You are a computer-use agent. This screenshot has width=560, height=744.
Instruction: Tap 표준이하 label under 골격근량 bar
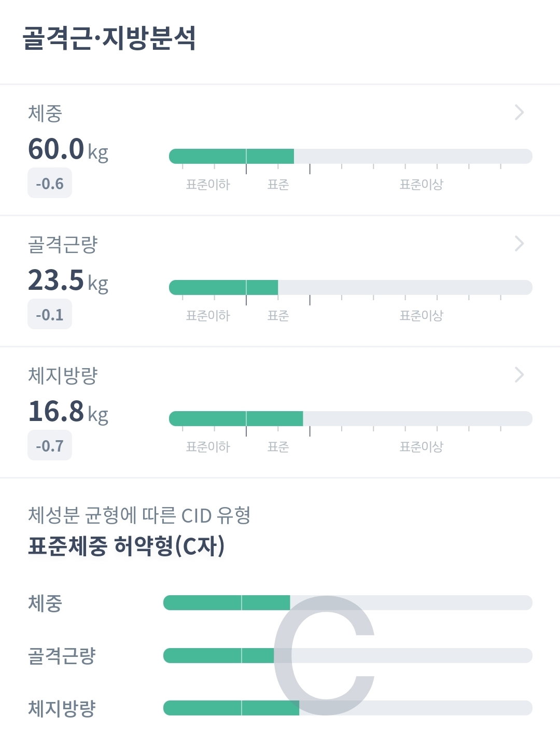208,316
